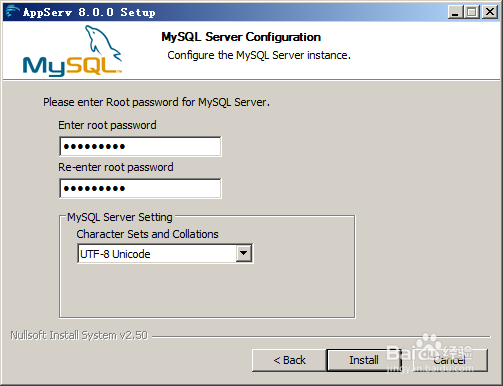Click the Nullsoft Install System version text
The width and height of the screenshot is (503, 386).
click(79, 335)
